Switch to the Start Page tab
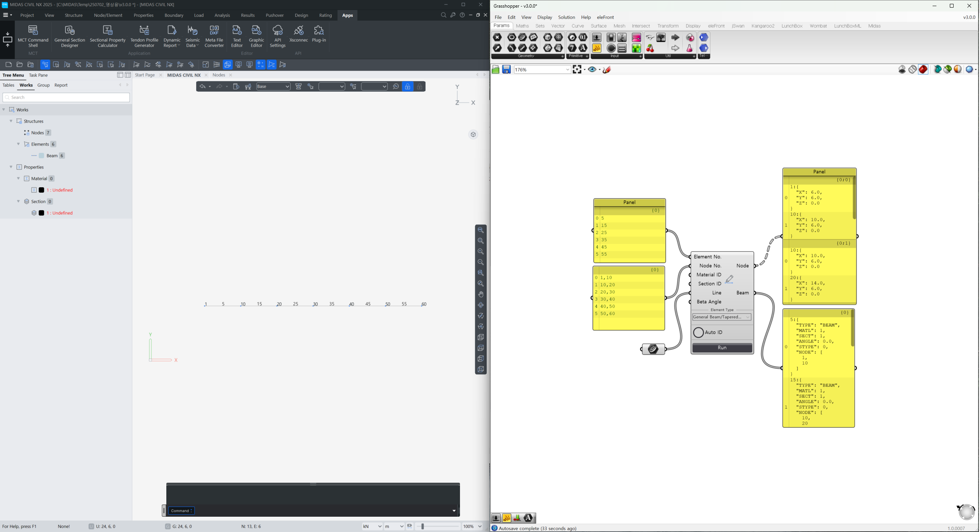 click(145, 75)
